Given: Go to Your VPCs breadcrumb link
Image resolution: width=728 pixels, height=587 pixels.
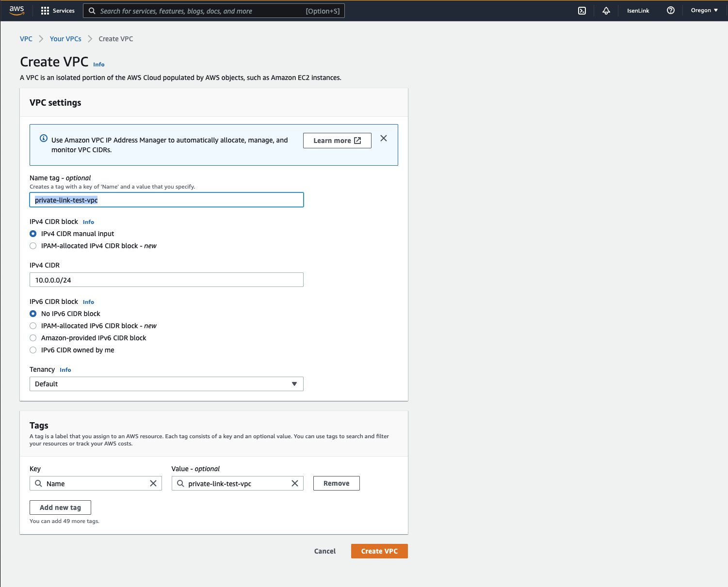Looking at the screenshot, I should [65, 39].
